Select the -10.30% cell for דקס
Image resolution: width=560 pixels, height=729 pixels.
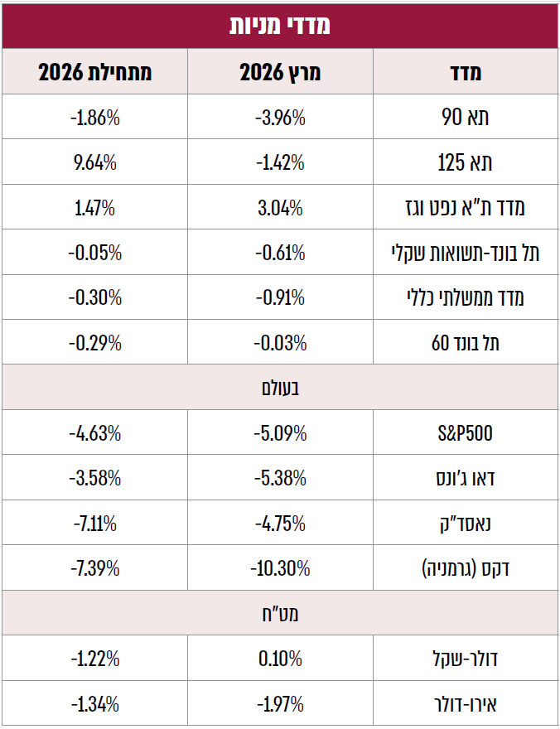[280, 568]
